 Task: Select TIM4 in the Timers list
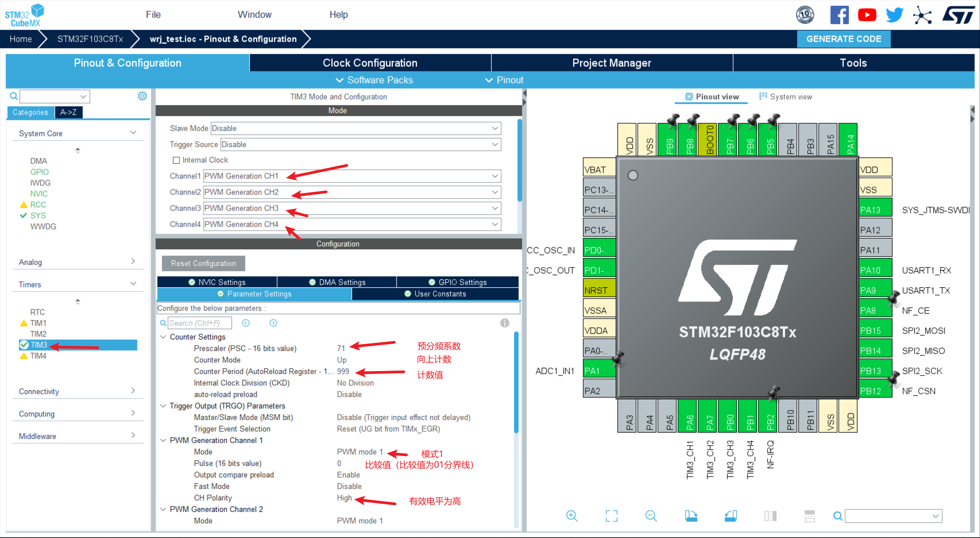pos(38,356)
